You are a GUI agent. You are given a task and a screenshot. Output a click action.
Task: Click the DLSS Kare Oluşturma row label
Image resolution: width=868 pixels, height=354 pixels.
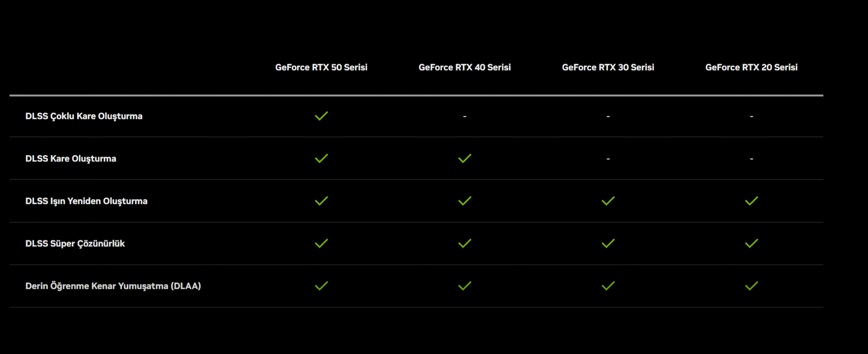[71, 159]
